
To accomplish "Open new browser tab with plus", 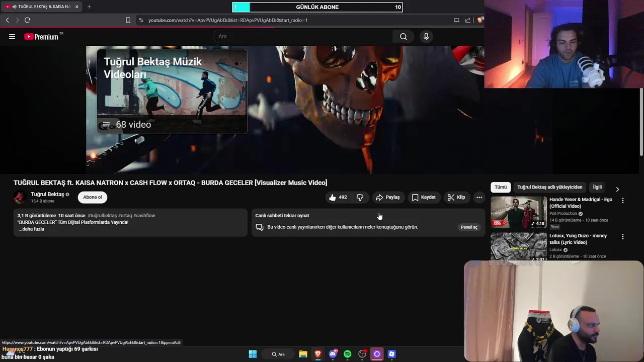I will (89, 7).
